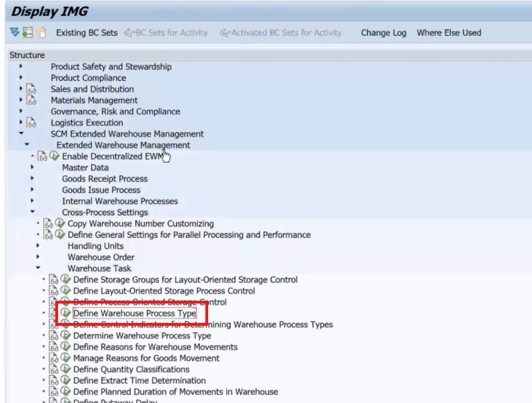The height and width of the screenshot is (403, 532).
Task: Select Define Quantity Classifications text
Action: pyautogui.click(x=131, y=369)
